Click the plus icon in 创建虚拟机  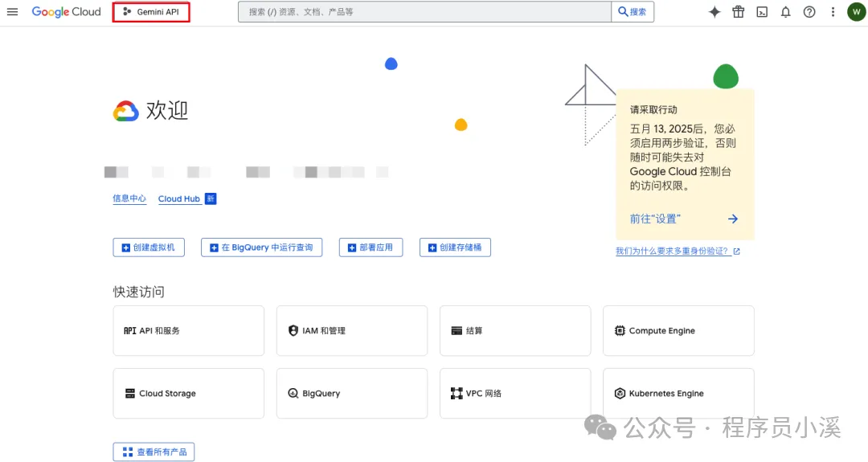click(x=125, y=248)
